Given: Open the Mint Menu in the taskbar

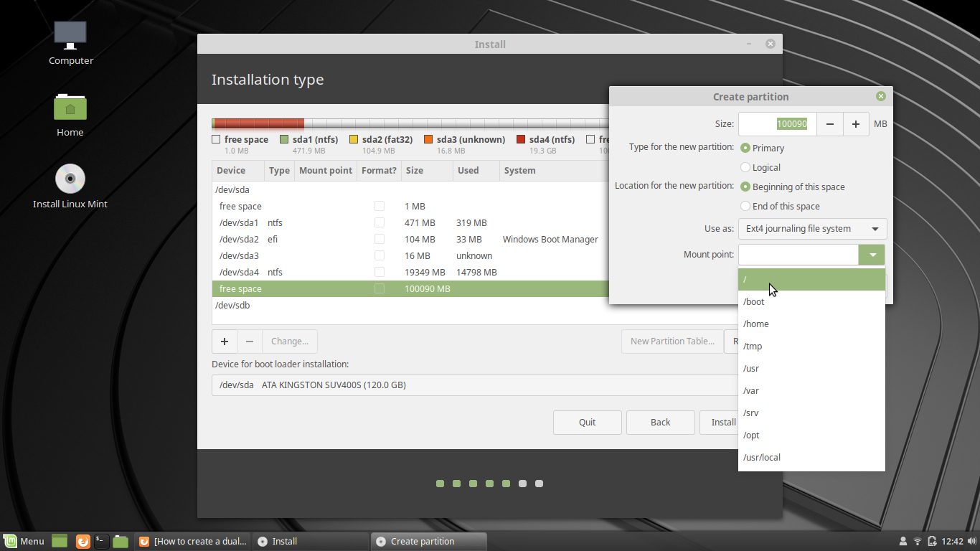Looking at the screenshot, I should (x=24, y=541).
